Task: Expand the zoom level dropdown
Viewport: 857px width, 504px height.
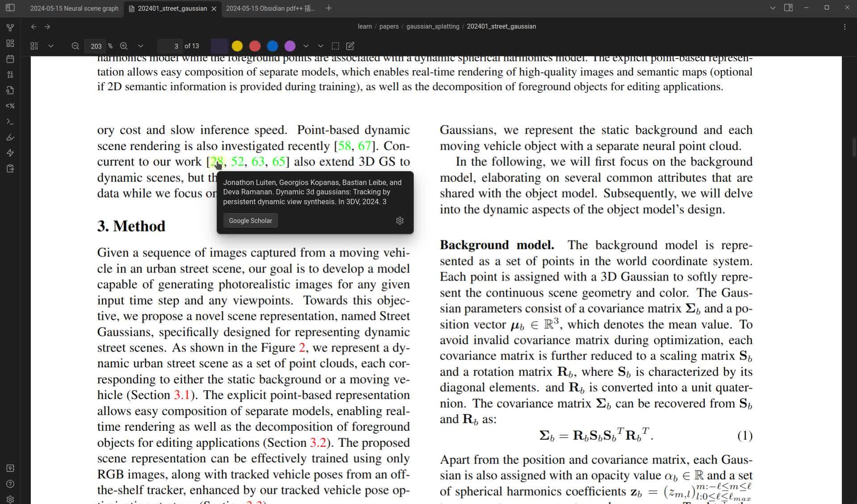Action: tap(140, 46)
